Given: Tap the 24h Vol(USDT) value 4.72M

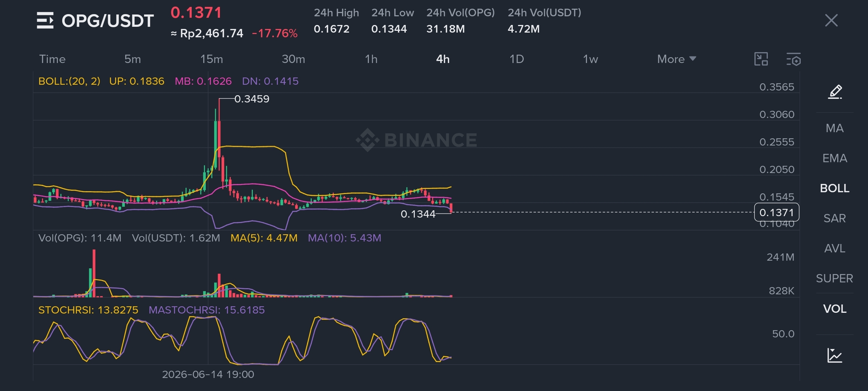Looking at the screenshot, I should [x=524, y=29].
